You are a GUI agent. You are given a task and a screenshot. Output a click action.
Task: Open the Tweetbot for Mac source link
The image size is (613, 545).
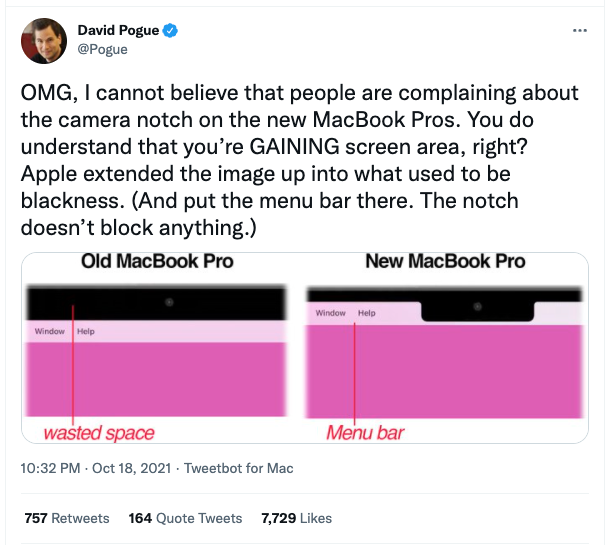click(x=238, y=468)
